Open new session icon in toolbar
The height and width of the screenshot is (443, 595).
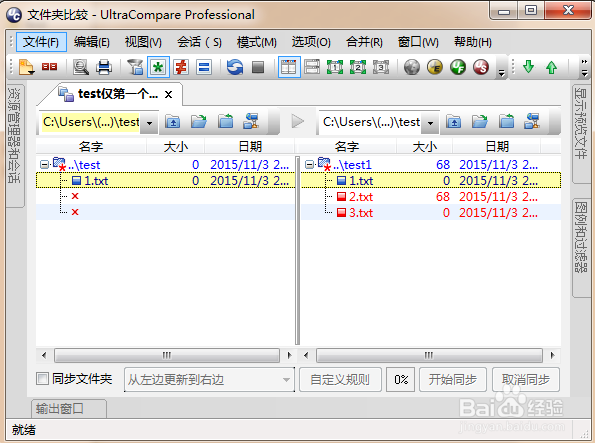click(26, 67)
